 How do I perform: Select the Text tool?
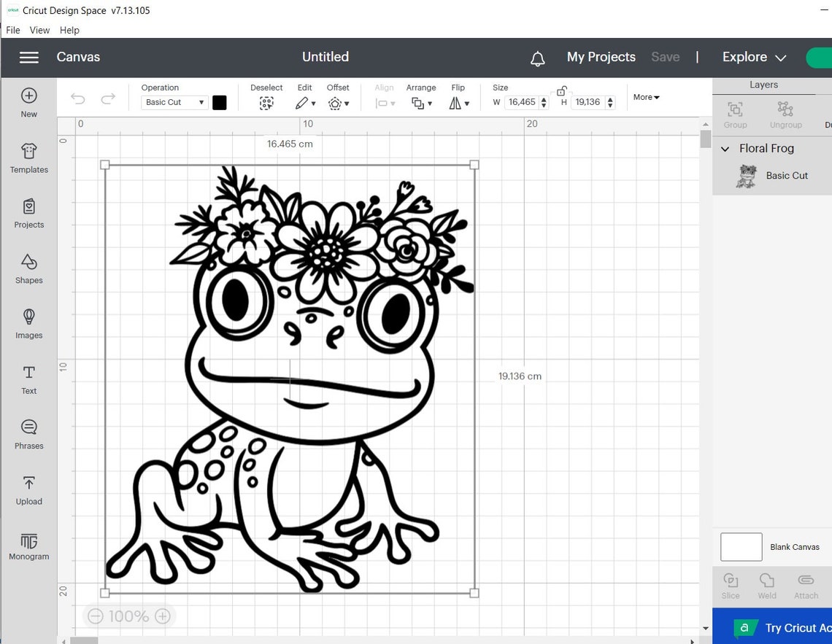coord(28,379)
